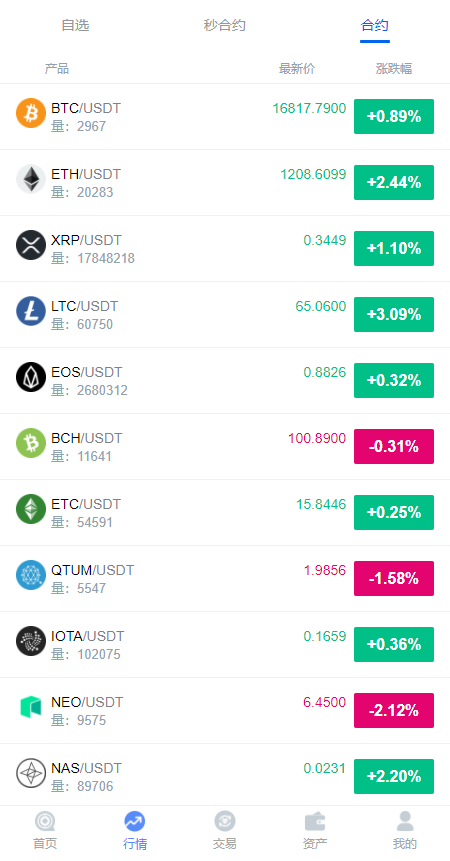Tap the XRP coin logo
Viewport: 450px width, 861px height.
click(x=31, y=245)
